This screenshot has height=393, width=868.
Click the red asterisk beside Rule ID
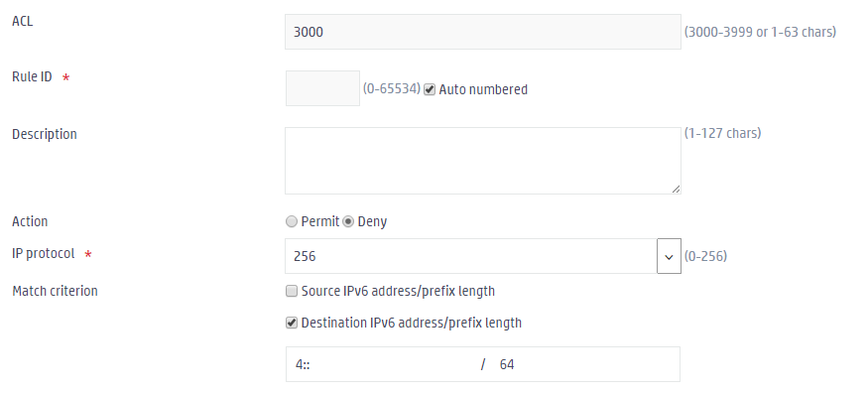(65, 78)
